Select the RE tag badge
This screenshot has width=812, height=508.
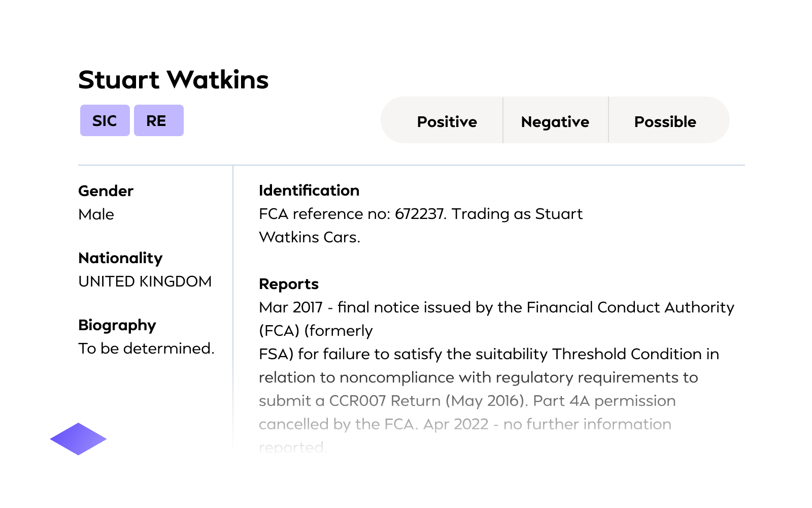pos(158,120)
